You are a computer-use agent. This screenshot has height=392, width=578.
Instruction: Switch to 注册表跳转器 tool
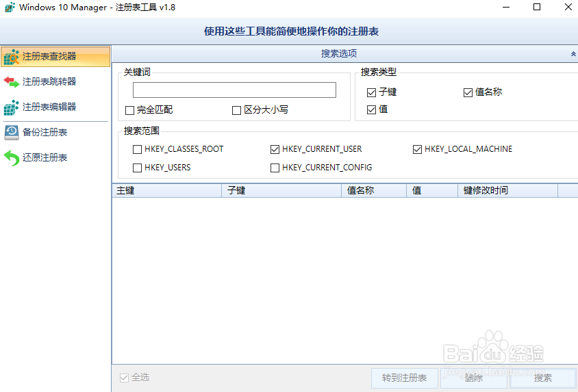coord(55,81)
